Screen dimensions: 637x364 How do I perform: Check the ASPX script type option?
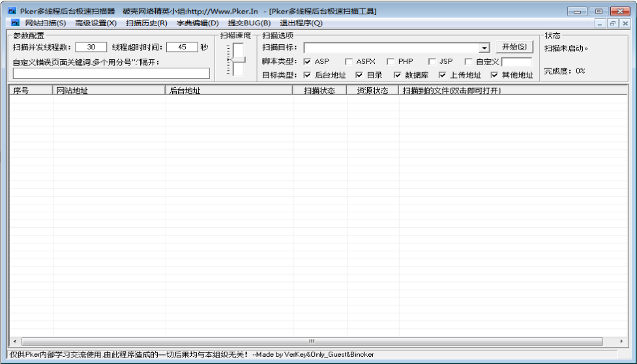click(349, 61)
